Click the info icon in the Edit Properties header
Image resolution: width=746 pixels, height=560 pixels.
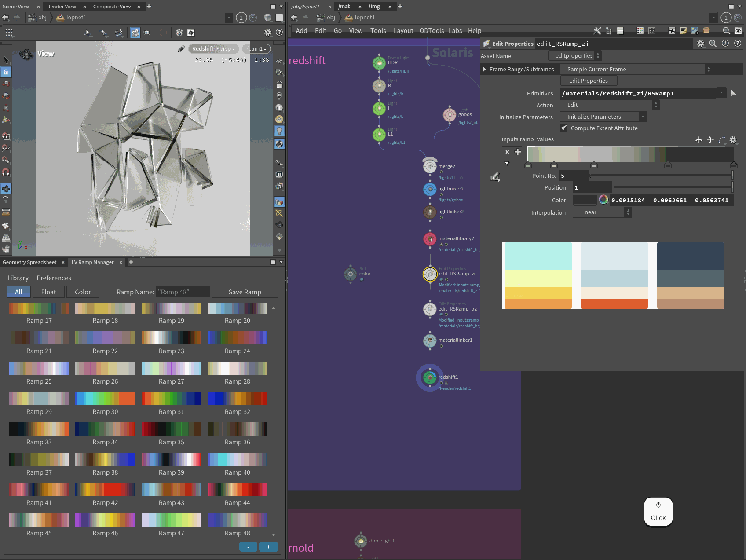tap(725, 44)
